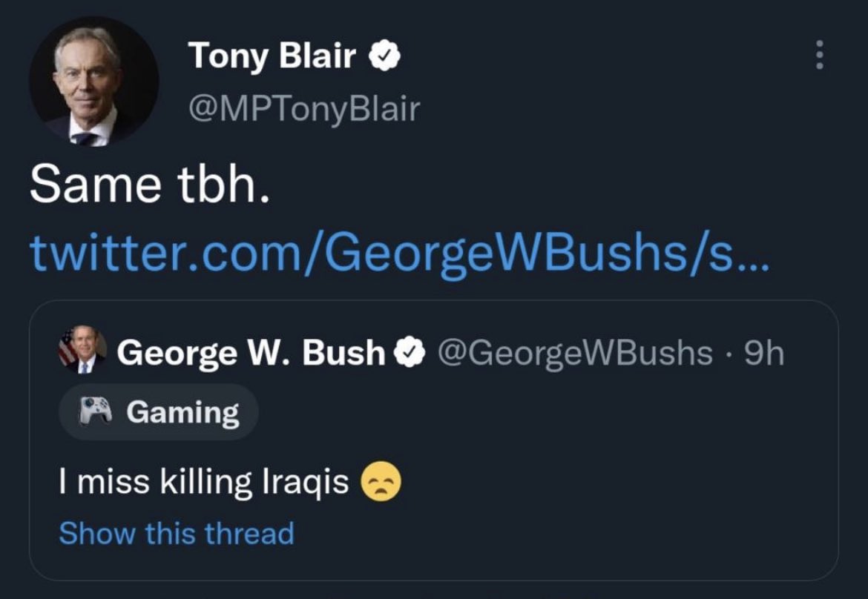
Task: Click the George W. Bush display name
Action: pyautogui.click(x=251, y=352)
